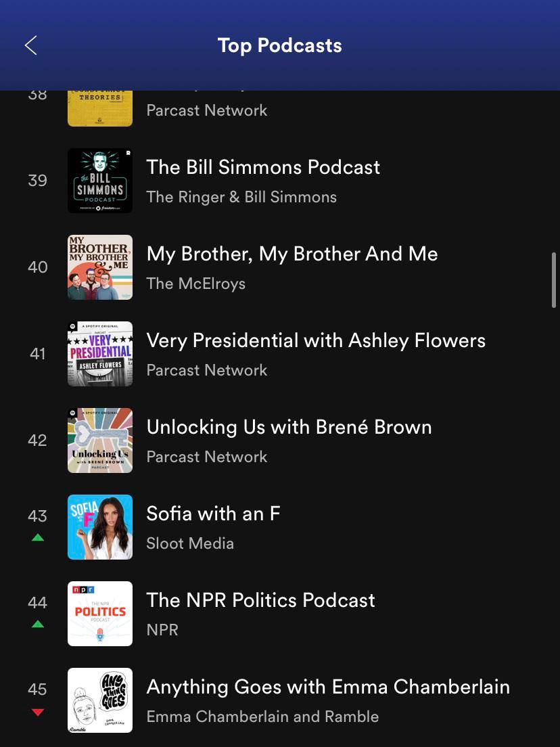Open Parcast Network from Very Presidential

point(207,370)
